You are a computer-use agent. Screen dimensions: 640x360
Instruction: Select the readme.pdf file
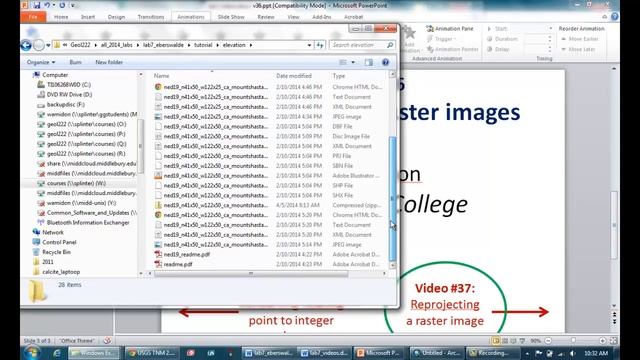178,264
